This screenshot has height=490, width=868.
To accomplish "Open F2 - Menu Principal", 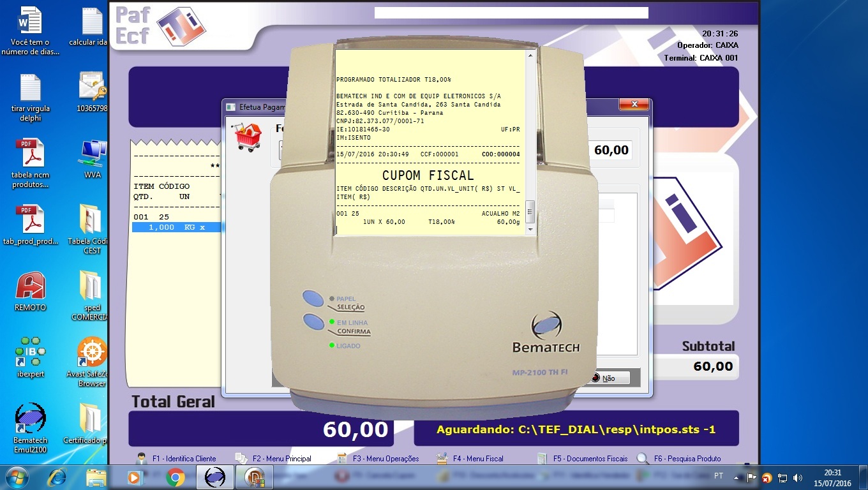I will pyautogui.click(x=273, y=458).
